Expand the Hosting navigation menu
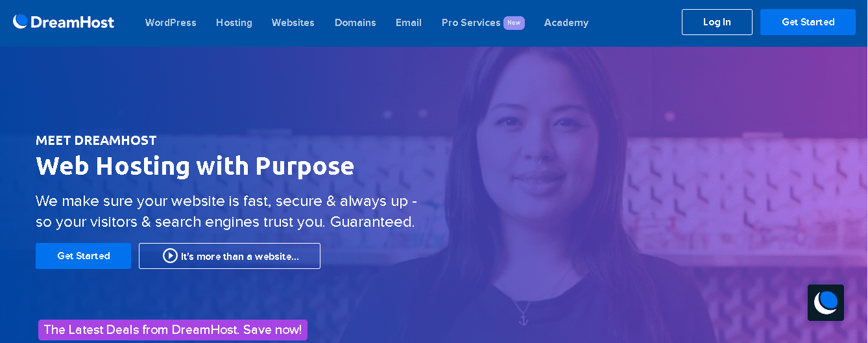 click(234, 23)
